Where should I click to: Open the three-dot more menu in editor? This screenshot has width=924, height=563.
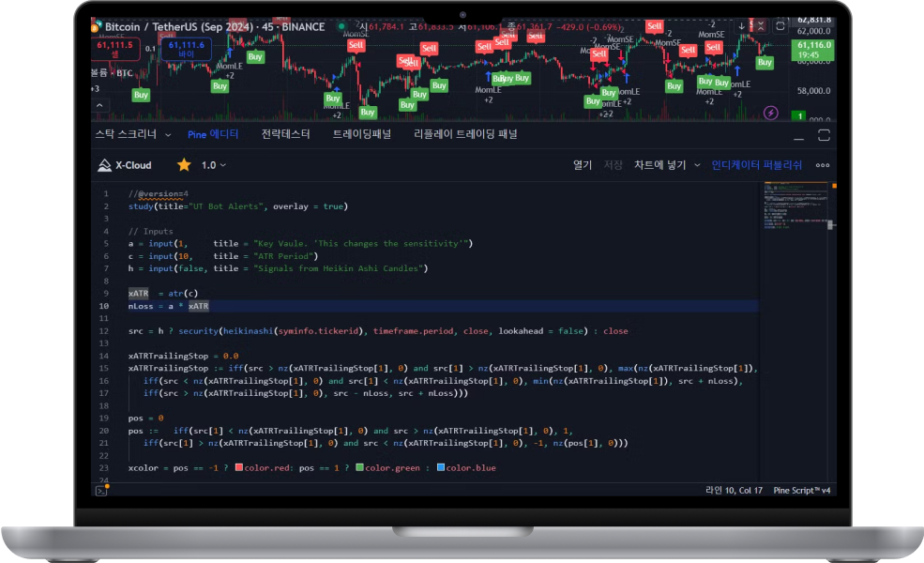click(x=823, y=165)
